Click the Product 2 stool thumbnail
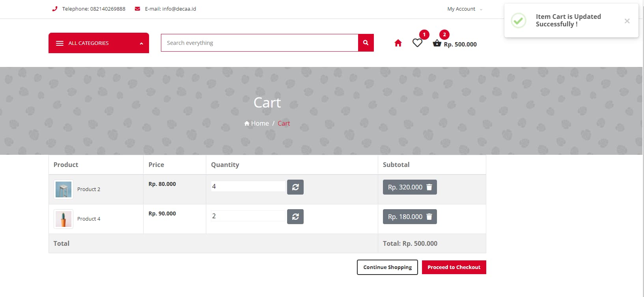Image resolution: width=644 pixels, height=297 pixels. click(x=63, y=189)
